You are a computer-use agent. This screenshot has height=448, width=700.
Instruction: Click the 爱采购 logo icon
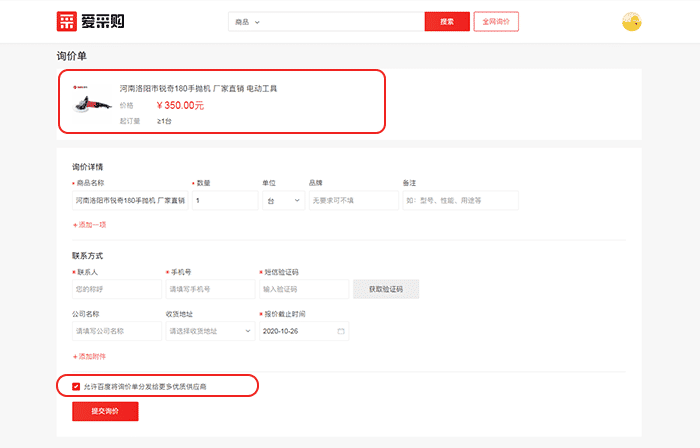point(67,22)
